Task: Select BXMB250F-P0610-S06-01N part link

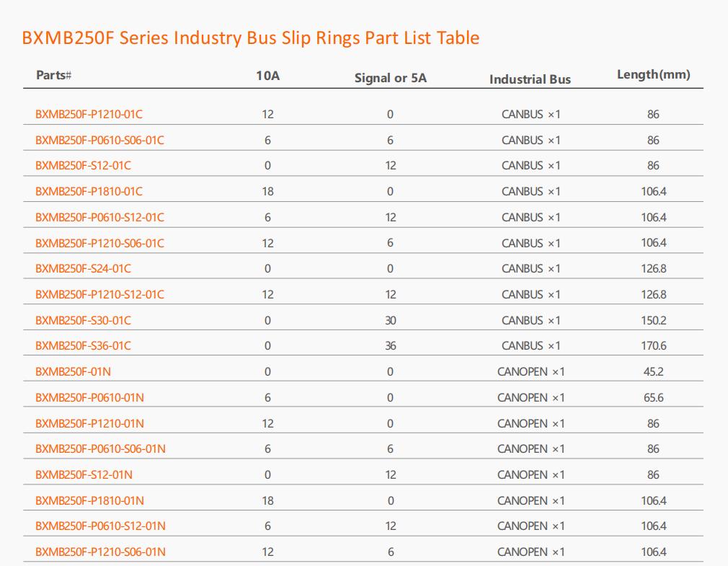Action: point(100,449)
